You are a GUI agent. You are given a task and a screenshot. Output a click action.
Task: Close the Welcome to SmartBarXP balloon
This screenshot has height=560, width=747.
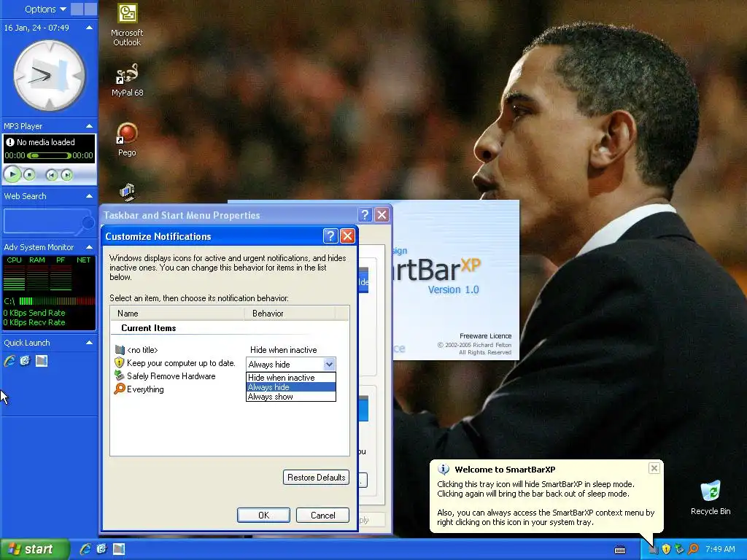(x=654, y=468)
